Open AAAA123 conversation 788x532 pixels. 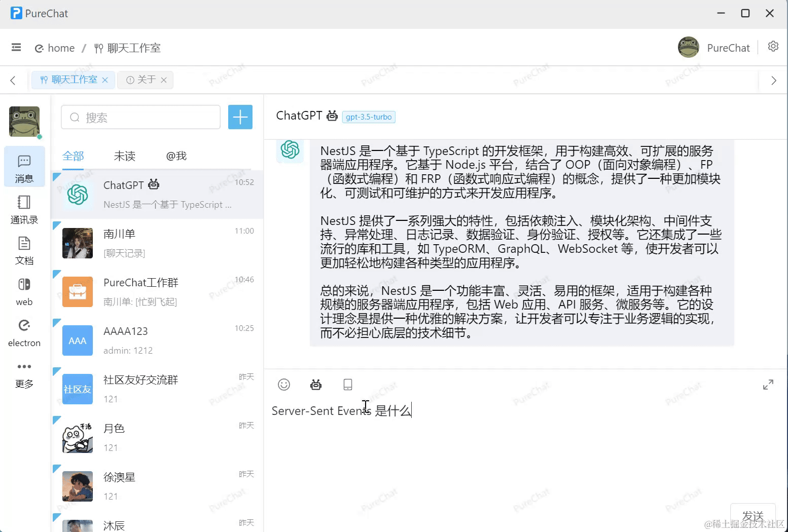(x=157, y=340)
